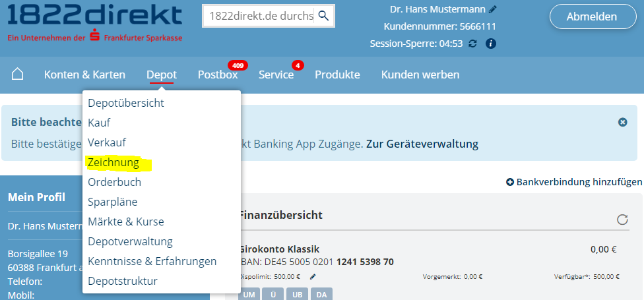Viewport: 644px width, 300px height.
Task: Select Depotübersicht menu entry
Action: click(125, 103)
